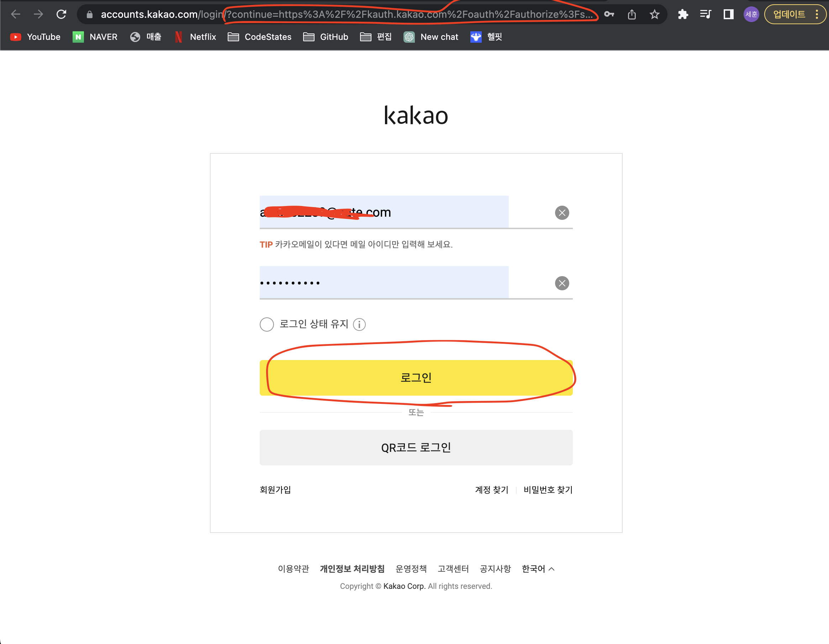Viewport: 829px width, 644px height.
Task: Open the New chat bookmark
Action: 431,37
